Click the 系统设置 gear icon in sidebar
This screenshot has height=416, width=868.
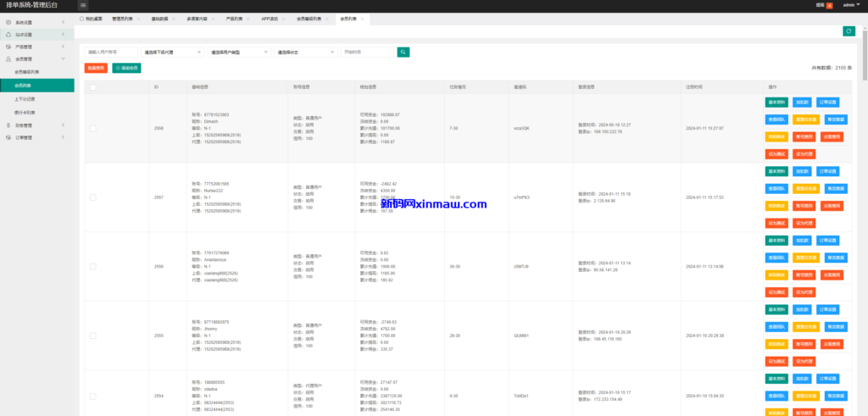[x=8, y=22]
